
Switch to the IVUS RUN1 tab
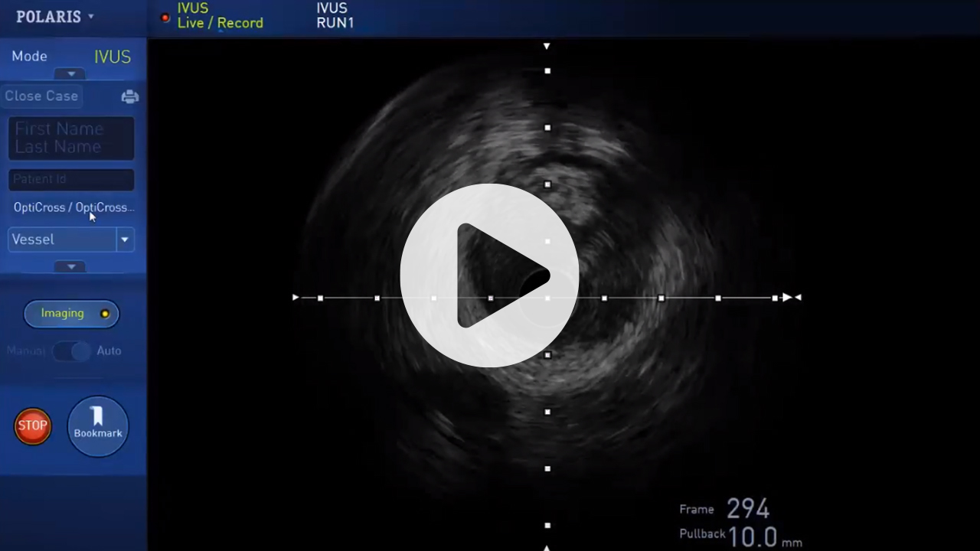pos(335,16)
